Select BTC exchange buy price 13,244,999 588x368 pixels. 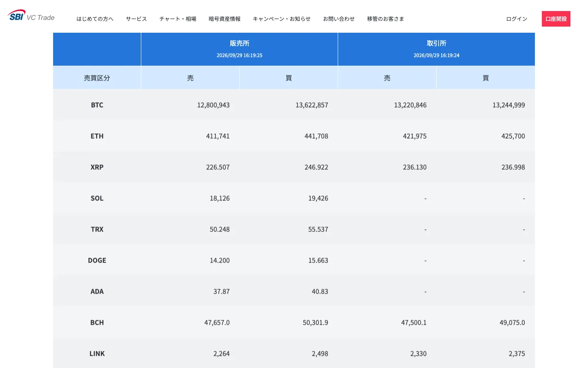coord(509,105)
